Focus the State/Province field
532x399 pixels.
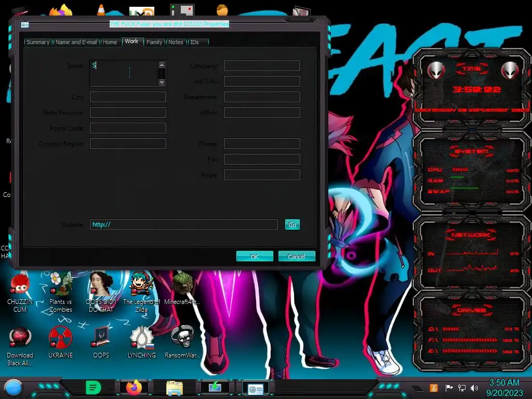[128, 113]
